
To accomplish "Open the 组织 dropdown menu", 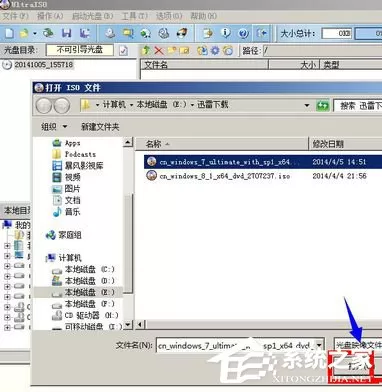I will [54, 127].
